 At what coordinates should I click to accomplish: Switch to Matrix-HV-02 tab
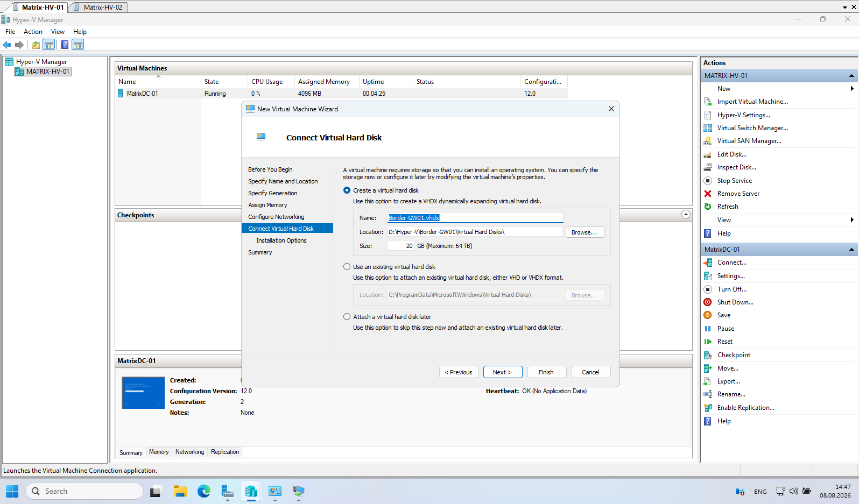(99, 8)
